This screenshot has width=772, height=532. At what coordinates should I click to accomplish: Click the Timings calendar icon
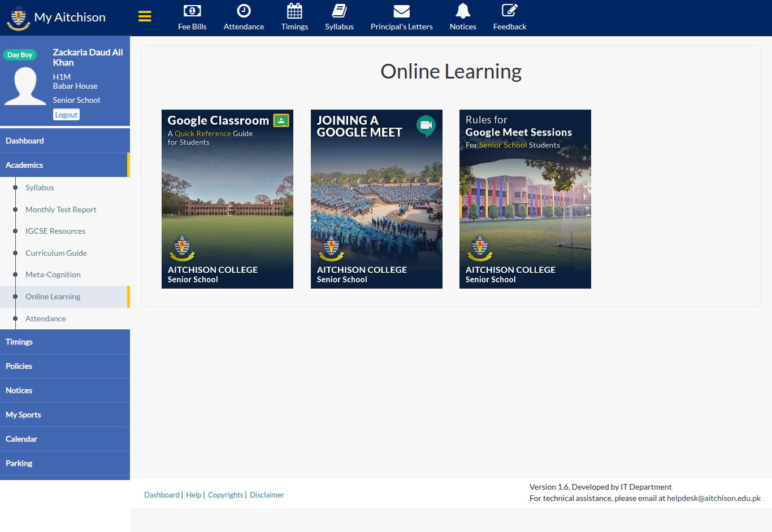click(294, 11)
